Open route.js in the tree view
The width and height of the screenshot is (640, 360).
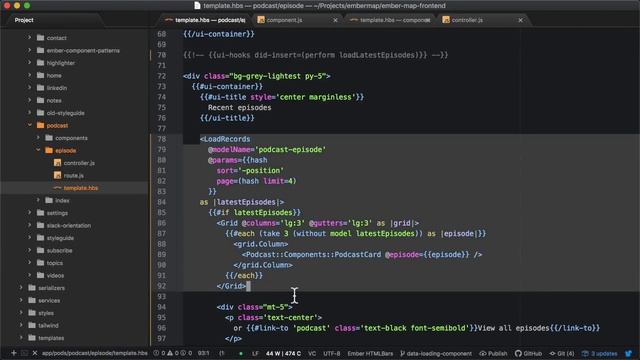click(73, 176)
